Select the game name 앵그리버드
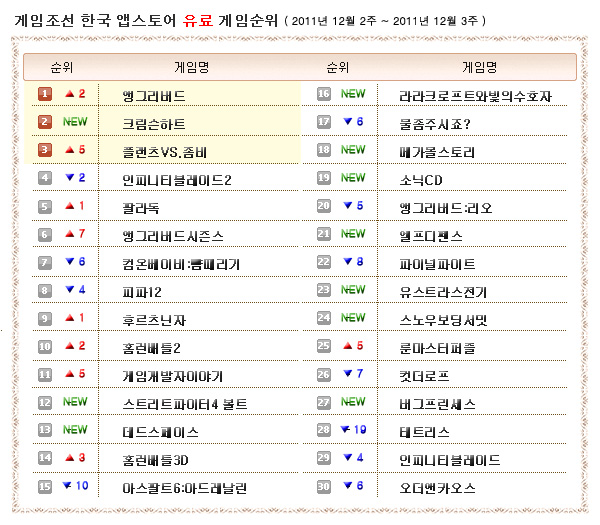 tap(154, 96)
